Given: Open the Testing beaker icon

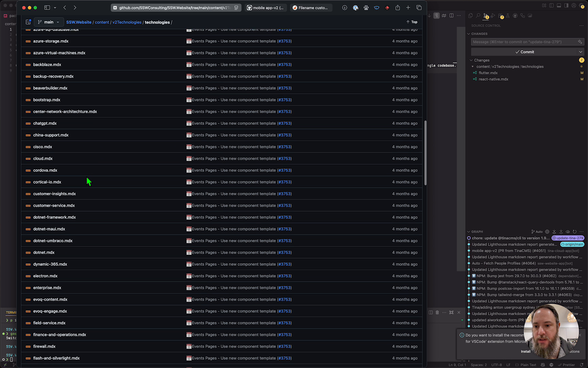Looking at the screenshot, I should pos(508,16).
